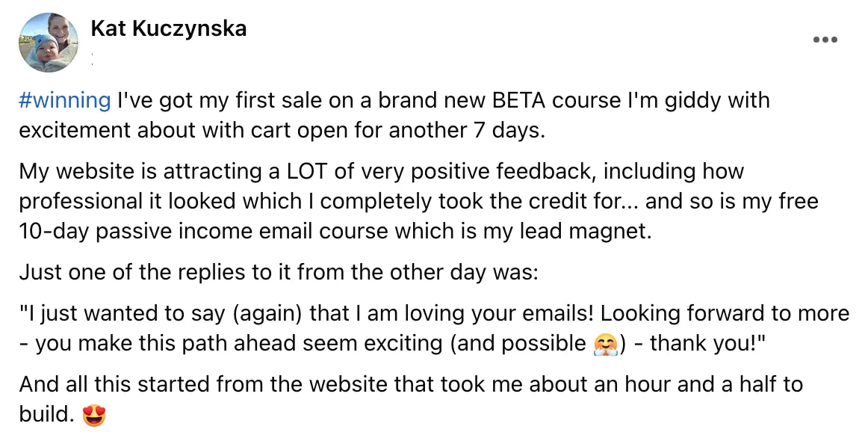Open the #winning hashtag link
868x441 pixels.
(x=65, y=100)
